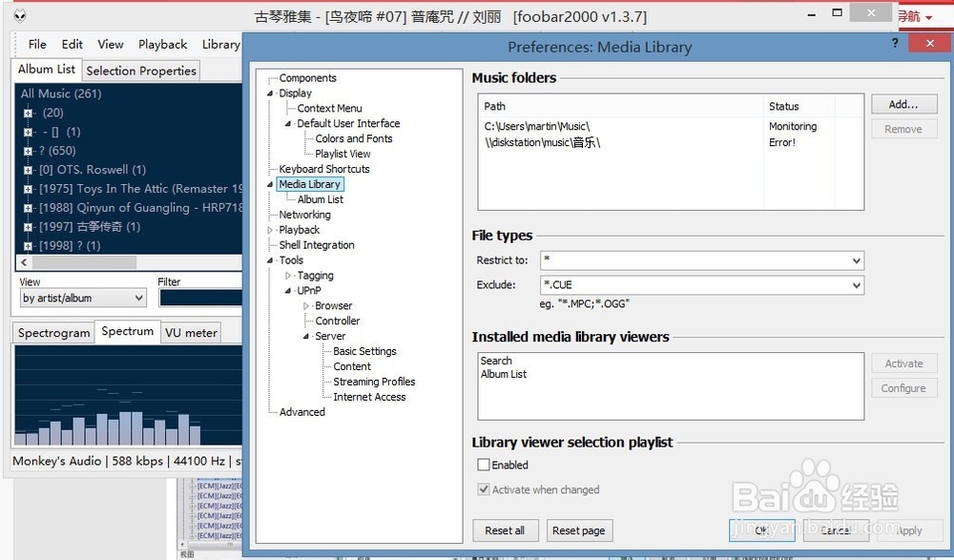Open the View menu
This screenshot has width=954, height=560.
tap(110, 45)
